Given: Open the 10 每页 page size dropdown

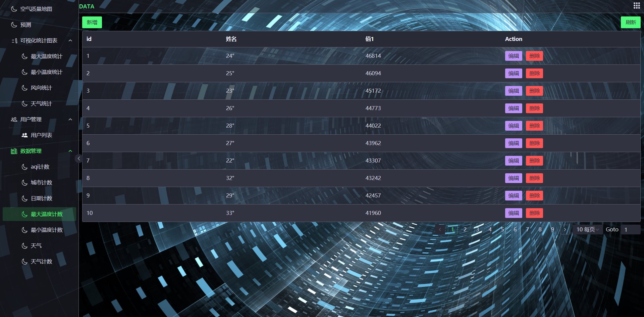Looking at the screenshot, I should click(588, 229).
